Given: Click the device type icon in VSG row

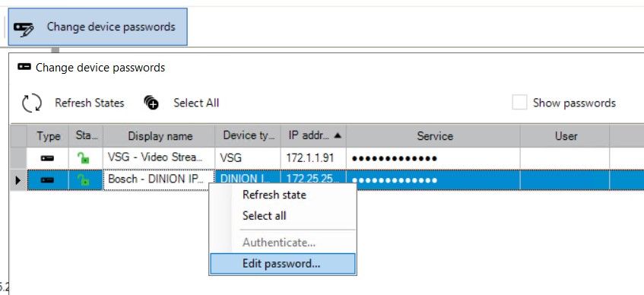Looking at the screenshot, I should tap(48, 158).
